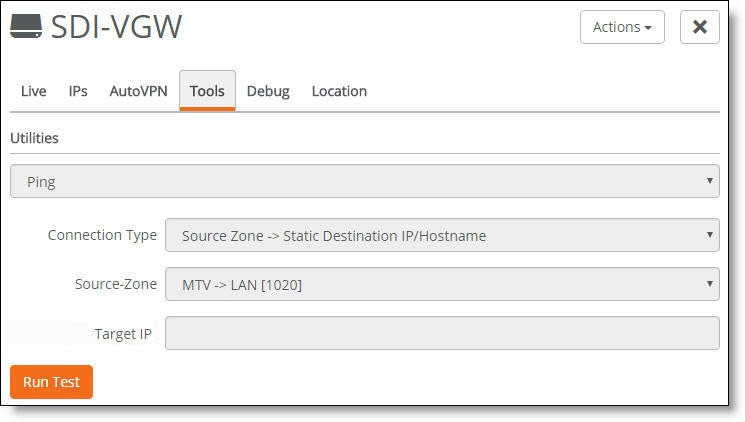Open the IPs tab
The width and height of the screenshot is (745, 422).
[78, 91]
